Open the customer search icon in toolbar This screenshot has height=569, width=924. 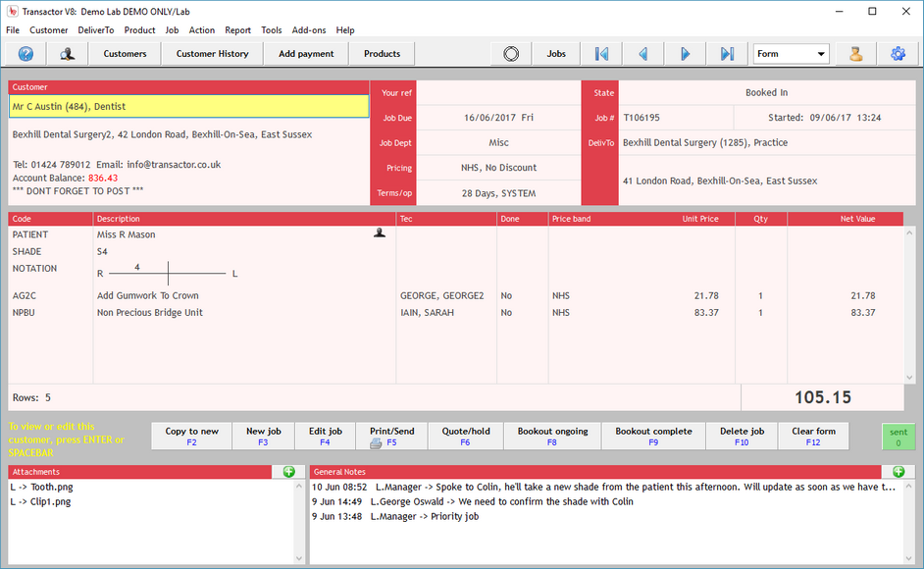point(67,54)
